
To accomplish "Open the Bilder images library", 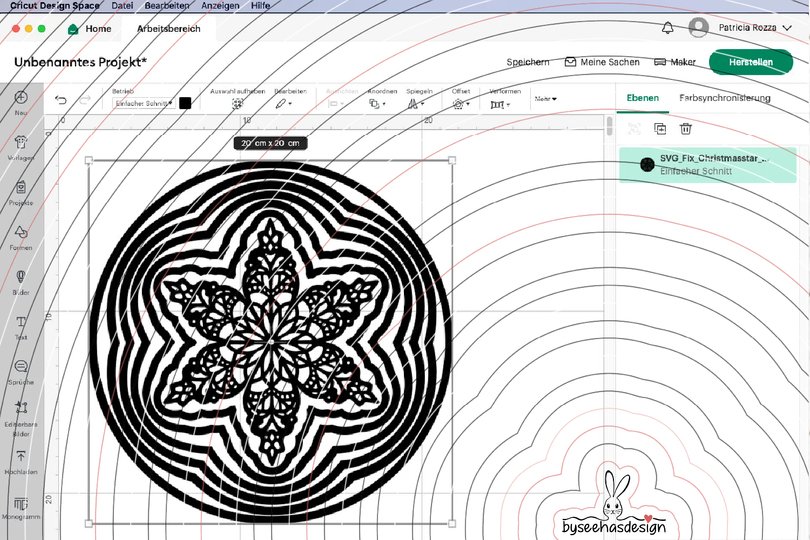I will pos(21,282).
